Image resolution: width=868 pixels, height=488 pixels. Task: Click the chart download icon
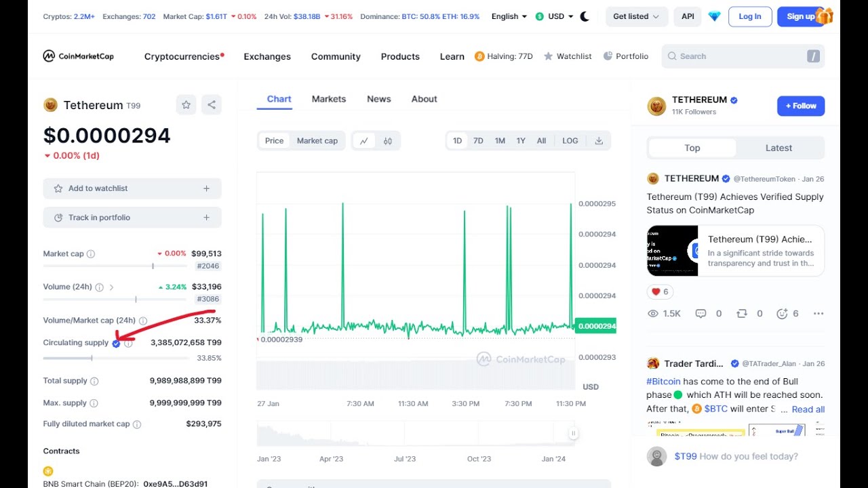pyautogui.click(x=599, y=141)
